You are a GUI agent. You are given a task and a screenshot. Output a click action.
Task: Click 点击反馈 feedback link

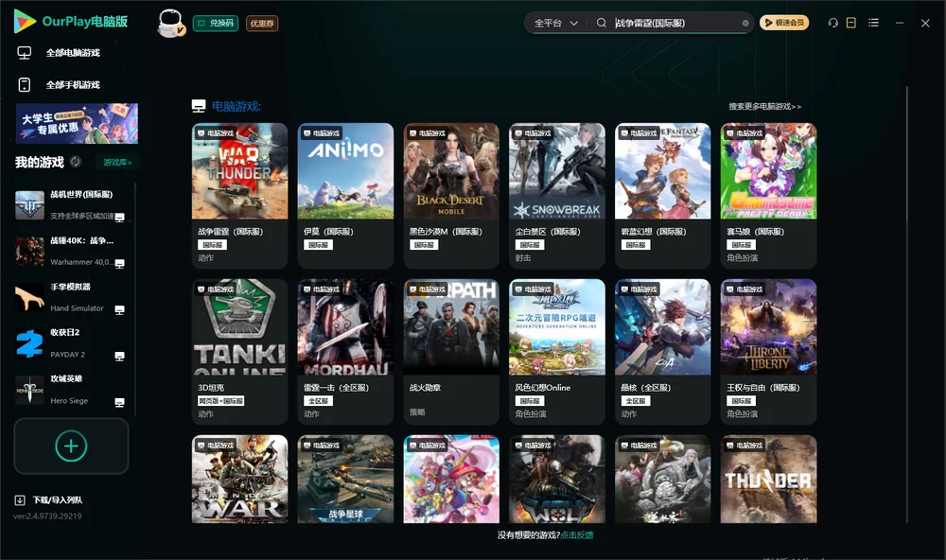[577, 534]
